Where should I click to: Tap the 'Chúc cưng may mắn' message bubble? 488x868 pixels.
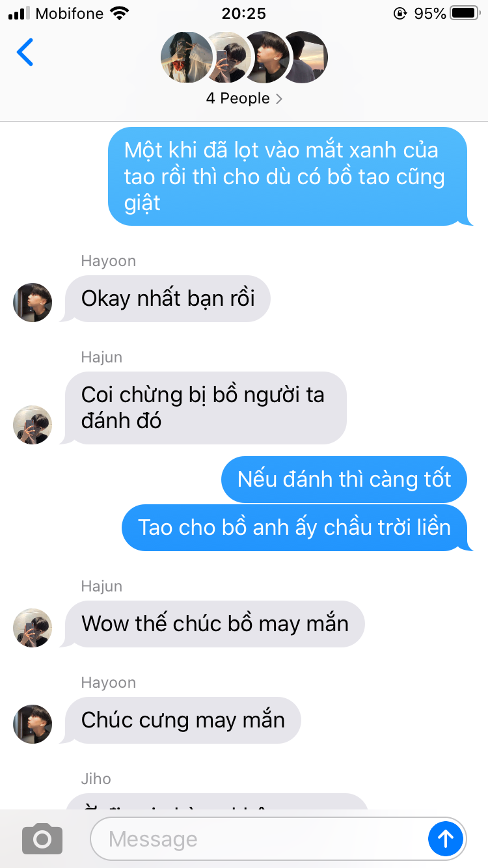click(x=183, y=720)
